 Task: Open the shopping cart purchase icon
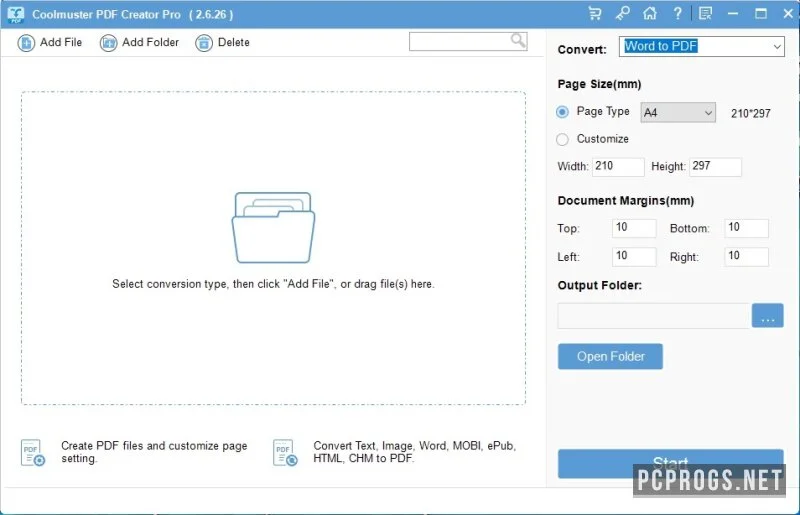coord(595,13)
